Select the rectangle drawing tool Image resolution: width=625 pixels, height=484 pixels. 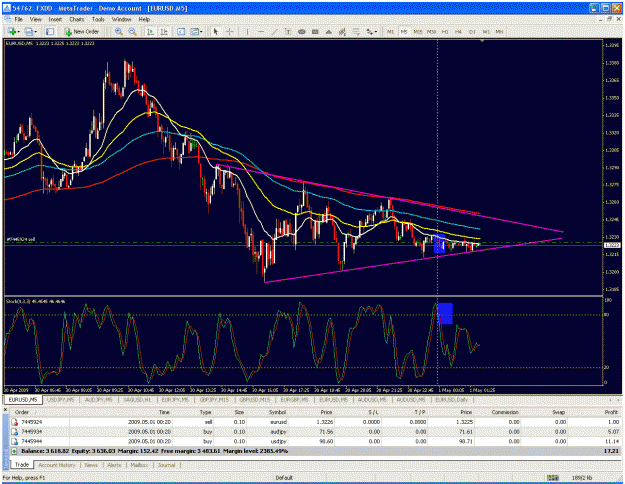click(x=315, y=31)
